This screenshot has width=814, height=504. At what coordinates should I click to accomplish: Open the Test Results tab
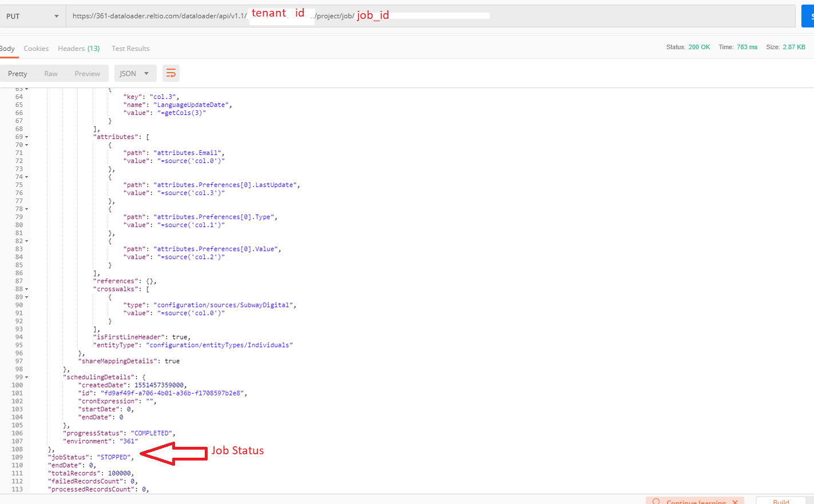click(x=130, y=49)
